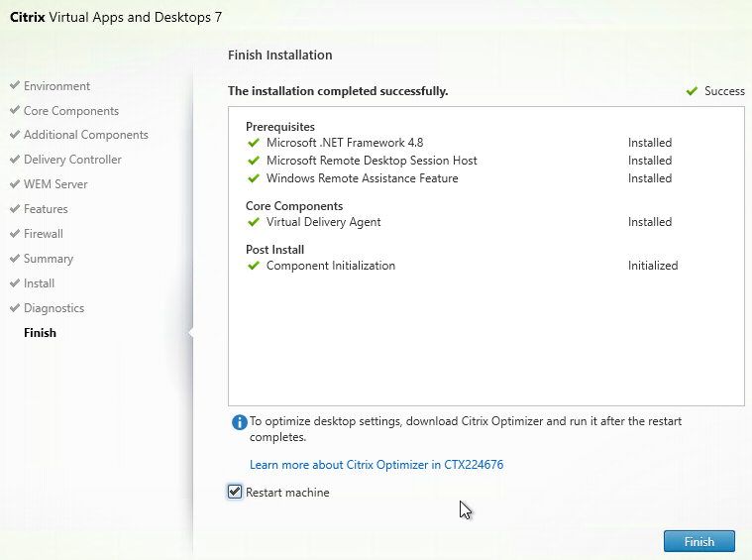Click checkmark next to Virtual Delivery Agent

click(x=254, y=222)
